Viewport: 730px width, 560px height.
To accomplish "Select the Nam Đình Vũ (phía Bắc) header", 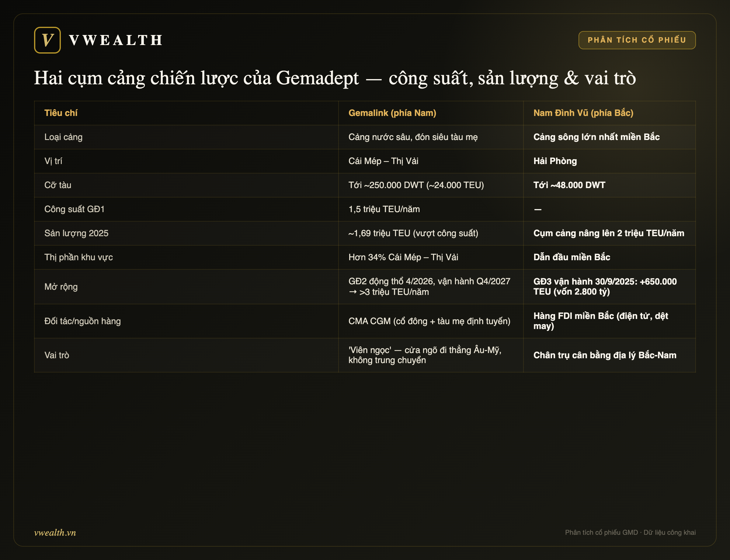I will pyautogui.click(x=583, y=113).
